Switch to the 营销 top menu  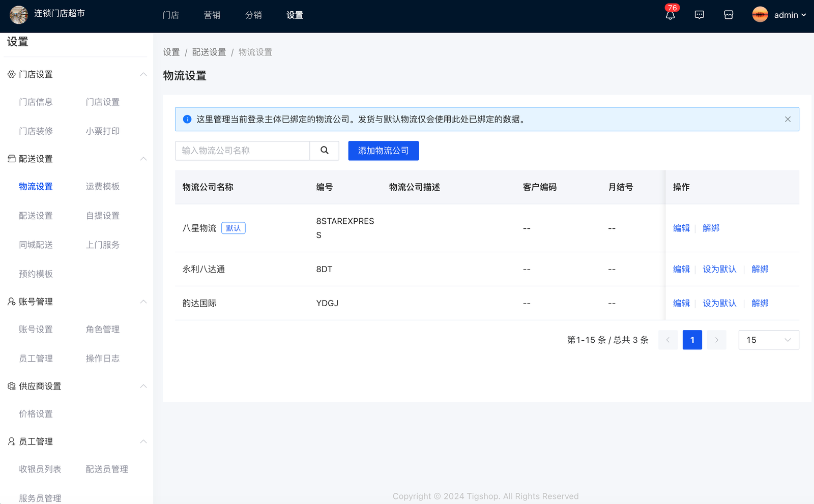[x=212, y=15]
